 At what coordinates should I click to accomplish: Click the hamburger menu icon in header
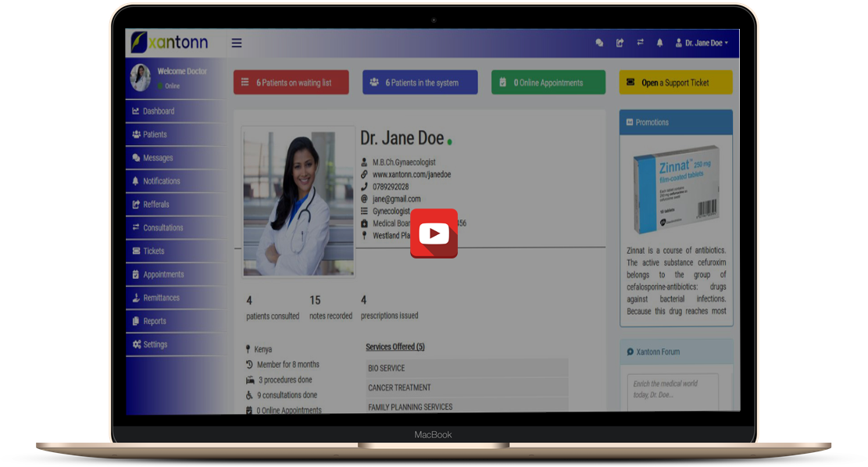[x=237, y=43]
